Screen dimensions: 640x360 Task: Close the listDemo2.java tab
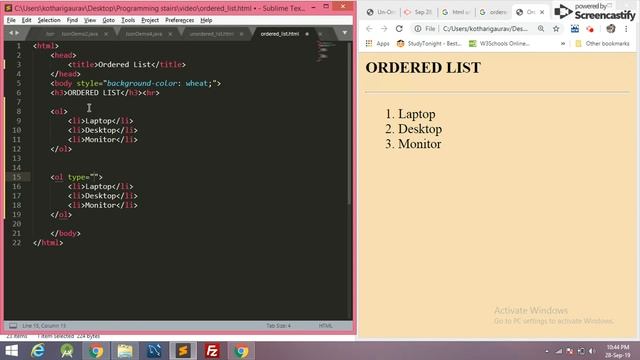pos(106,34)
